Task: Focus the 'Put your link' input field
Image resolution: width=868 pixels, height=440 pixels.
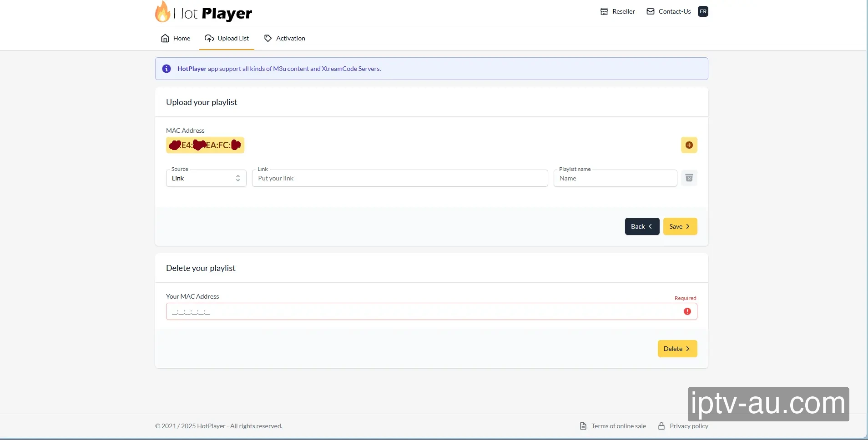Action: click(400, 178)
